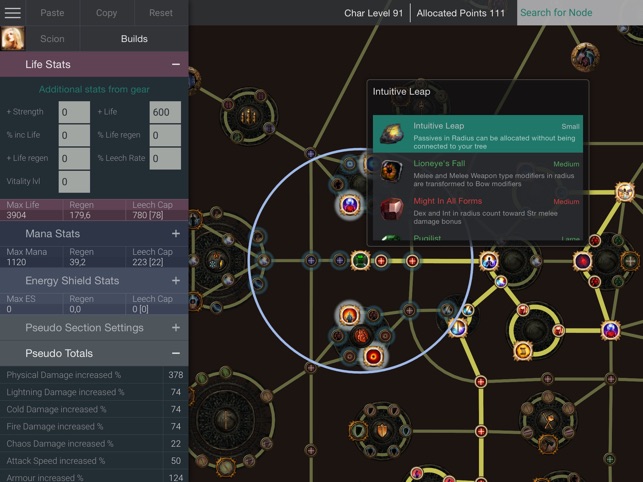
Task: Click the candles cluster center node
Action: point(248,116)
